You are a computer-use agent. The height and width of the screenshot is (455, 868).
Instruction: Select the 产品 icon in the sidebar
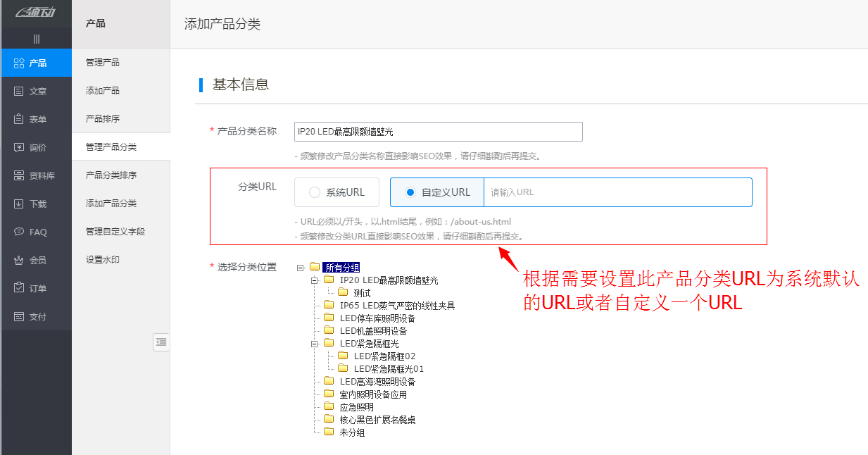[x=18, y=63]
